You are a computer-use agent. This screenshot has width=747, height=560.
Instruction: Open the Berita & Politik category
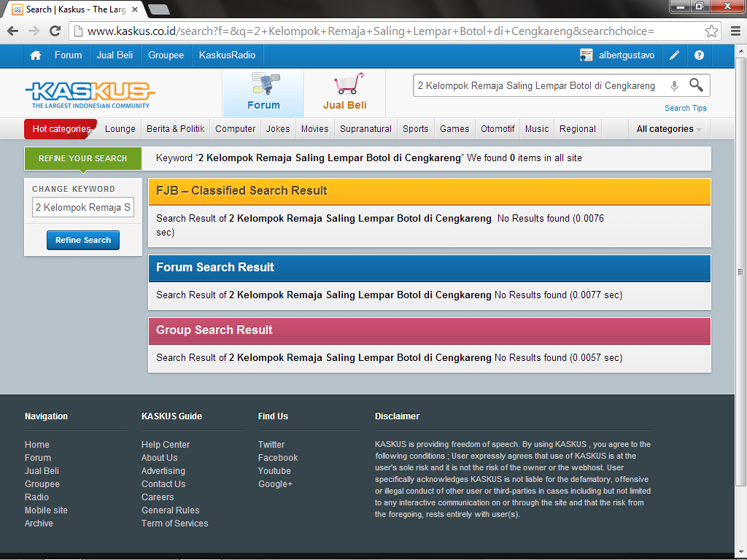pyautogui.click(x=175, y=129)
